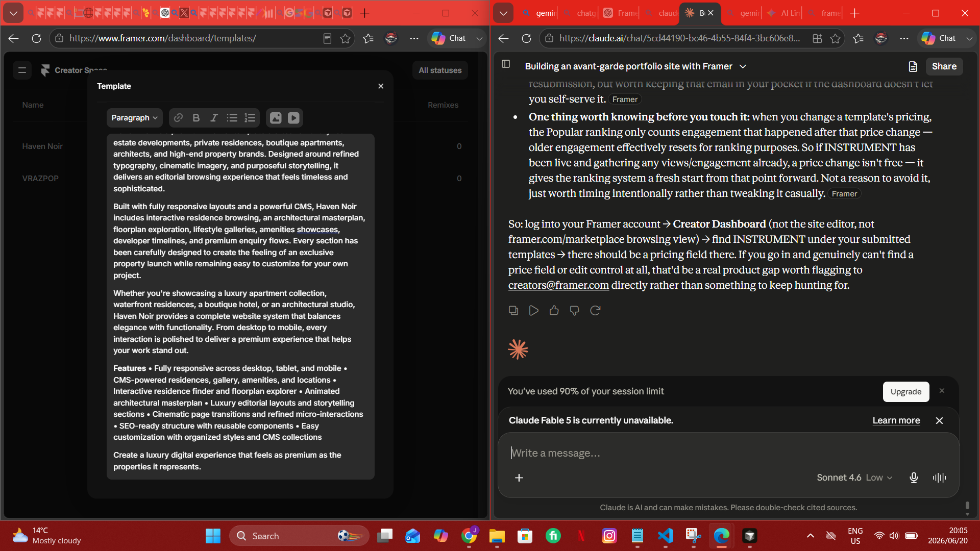Open the Sonnet 4.6 model selector
Screen dimensions: 980x551
(854, 478)
